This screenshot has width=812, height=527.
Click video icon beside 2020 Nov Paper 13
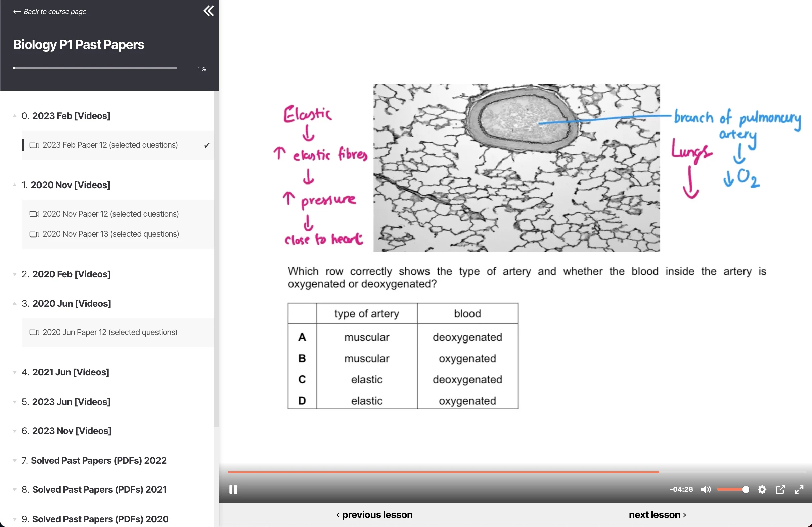pos(34,234)
